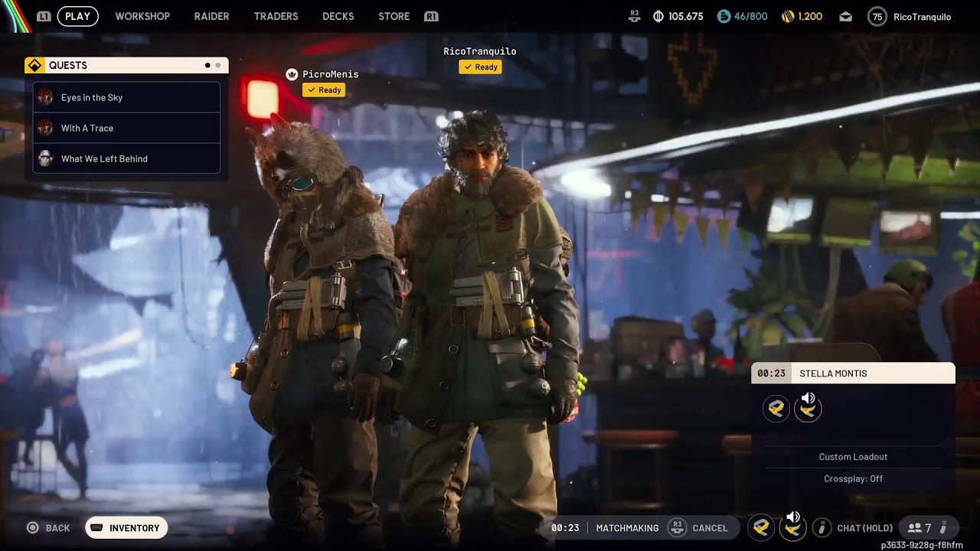This screenshot has height=551, width=980.
Task: Open the mail envelope icon
Action: (845, 16)
